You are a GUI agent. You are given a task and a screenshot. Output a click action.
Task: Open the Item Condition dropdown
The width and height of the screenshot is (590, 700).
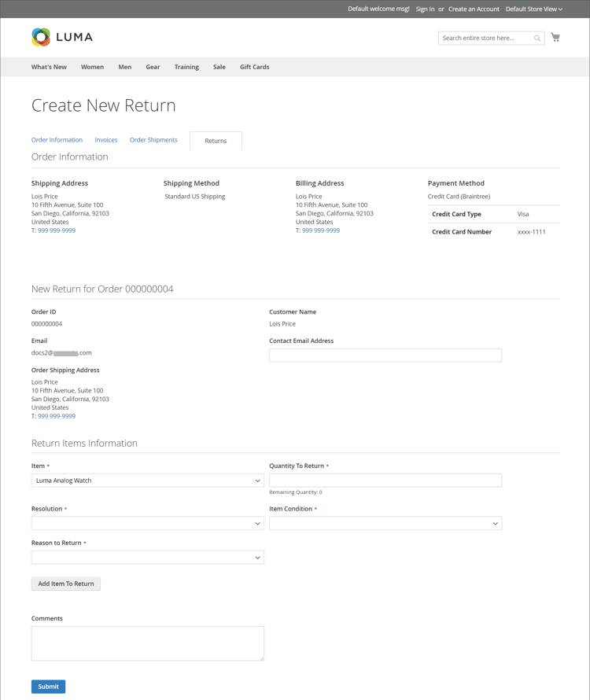385,523
